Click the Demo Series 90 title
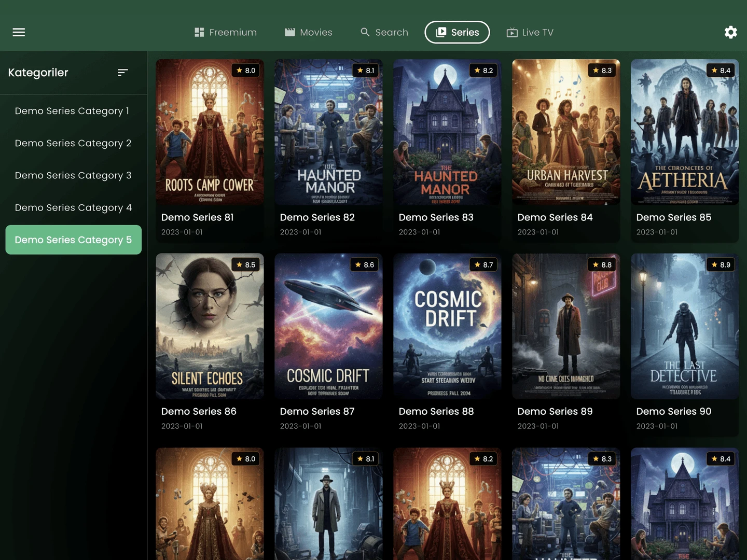Viewport: 747px width, 560px height. tap(673, 411)
